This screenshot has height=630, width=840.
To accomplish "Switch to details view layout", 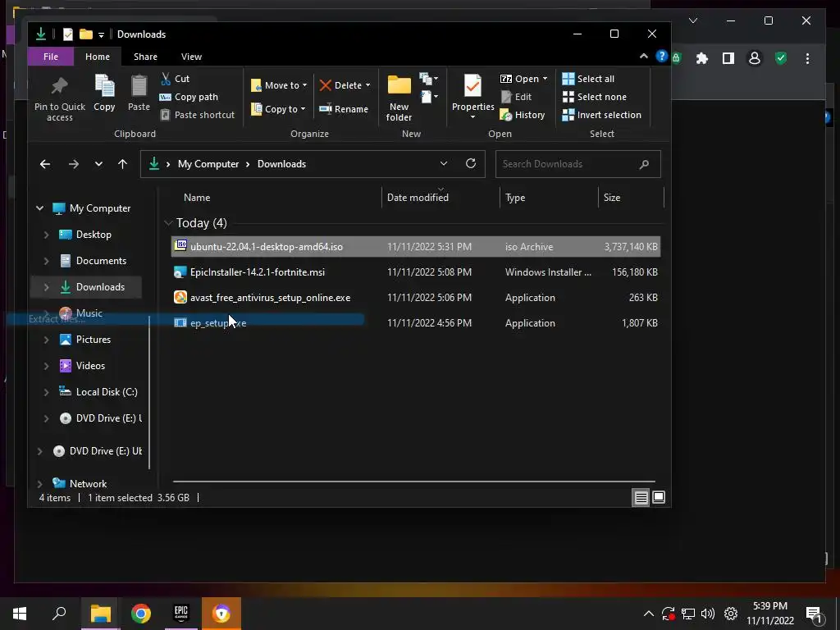I will point(641,498).
